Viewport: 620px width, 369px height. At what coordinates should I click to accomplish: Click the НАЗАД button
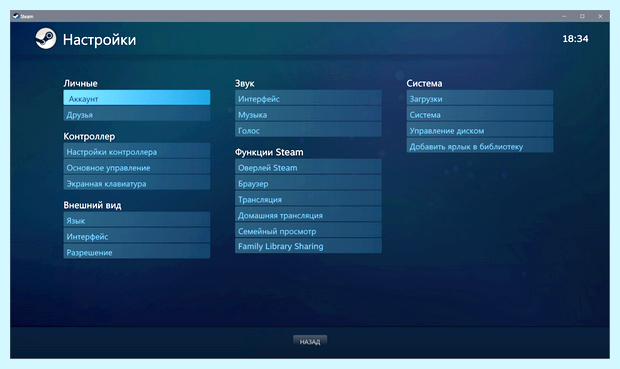click(310, 341)
